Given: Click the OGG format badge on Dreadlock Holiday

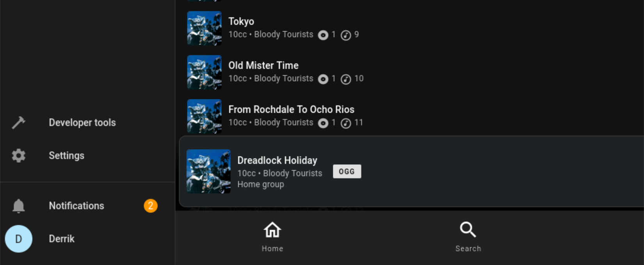Looking at the screenshot, I should 347,171.
